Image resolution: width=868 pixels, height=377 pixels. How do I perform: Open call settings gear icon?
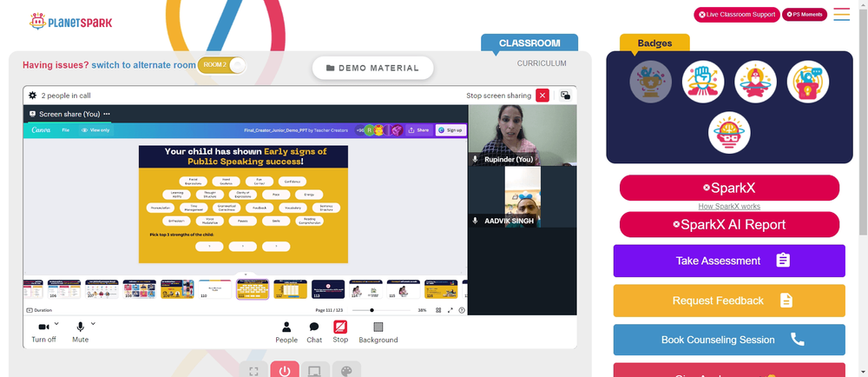(x=33, y=96)
